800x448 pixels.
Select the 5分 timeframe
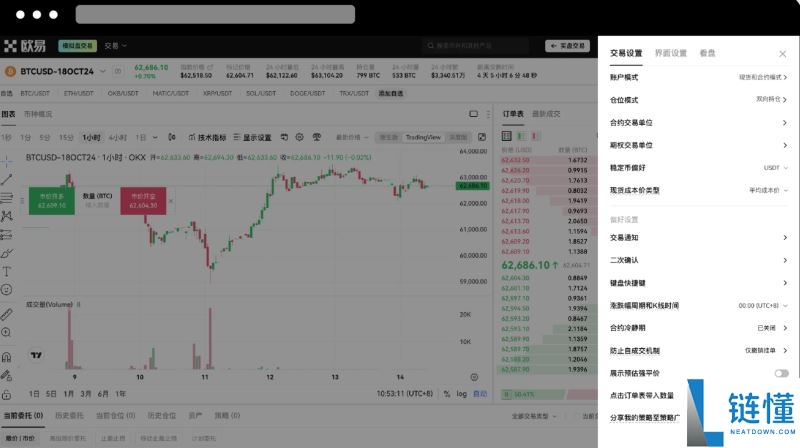tap(45, 137)
